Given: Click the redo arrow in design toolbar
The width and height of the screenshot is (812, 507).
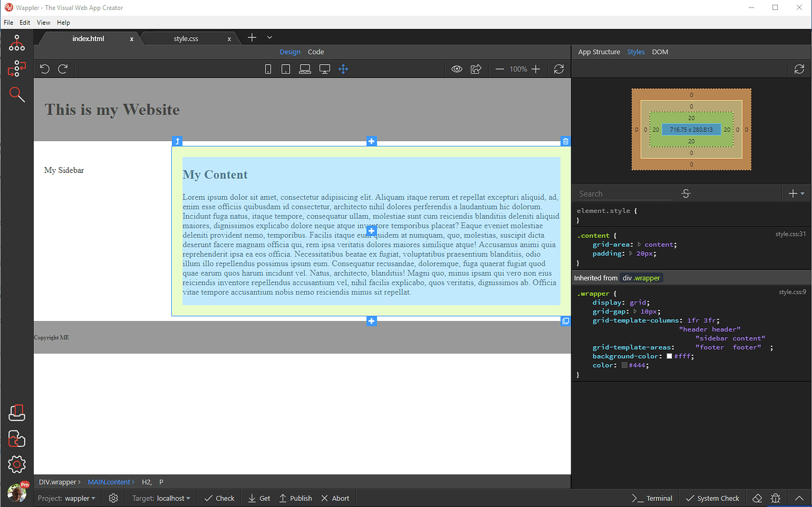Looking at the screenshot, I should 63,69.
